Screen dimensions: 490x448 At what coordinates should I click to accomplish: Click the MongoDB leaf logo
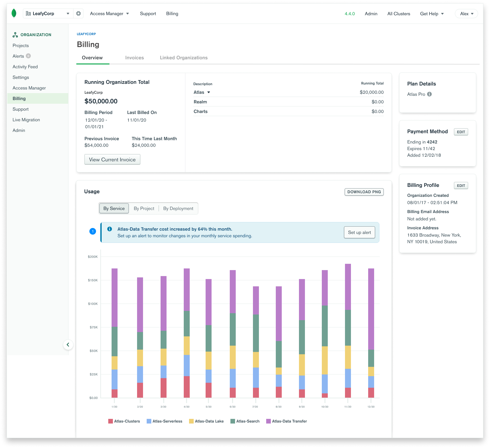[x=14, y=13]
